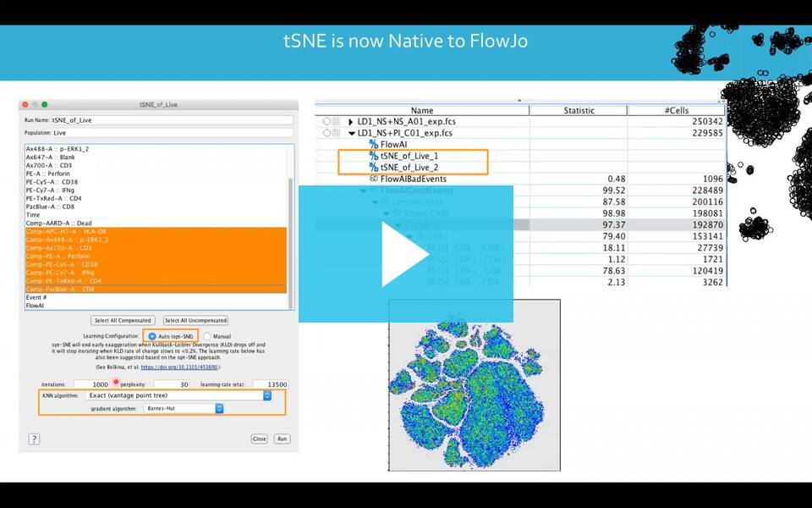Select the tSNE_of_Live_1 tree row
Image resolution: width=812 pixels, height=508 pixels.
(x=409, y=156)
